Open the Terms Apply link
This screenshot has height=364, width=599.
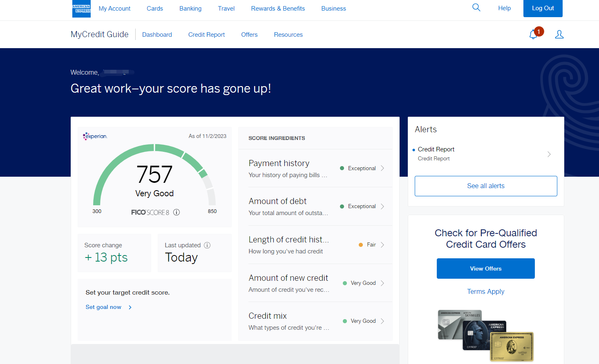pyautogui.click(x=485, y=291)
